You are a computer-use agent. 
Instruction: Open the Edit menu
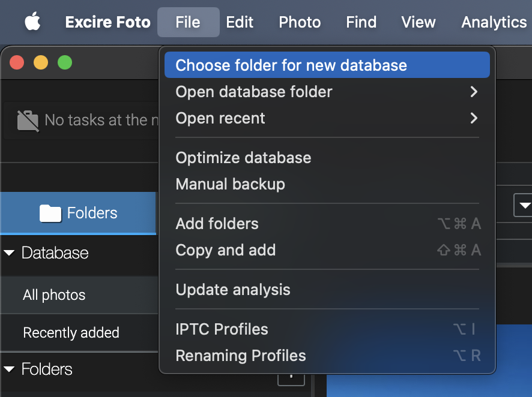click(x=240, y=22)
